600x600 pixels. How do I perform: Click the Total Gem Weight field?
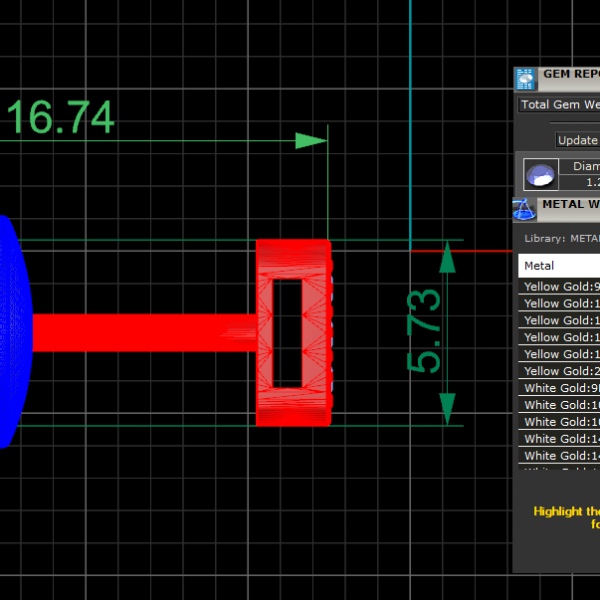point(559,104)
